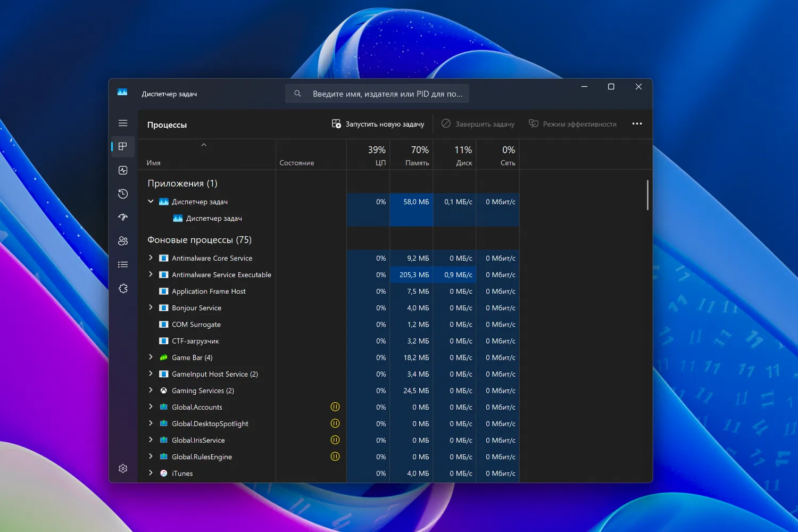This screenshot has width=798, height=532.
Task: Click the suspended icon for Global.Accounts
Action: click(335, 407)
